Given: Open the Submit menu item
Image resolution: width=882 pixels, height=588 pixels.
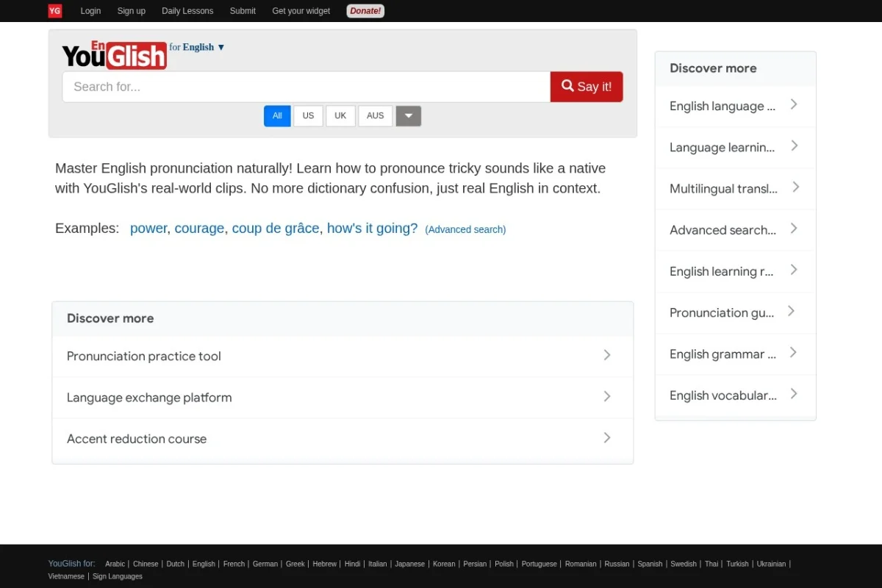Looking at the screenshot, I should click(x=243, y=11).
